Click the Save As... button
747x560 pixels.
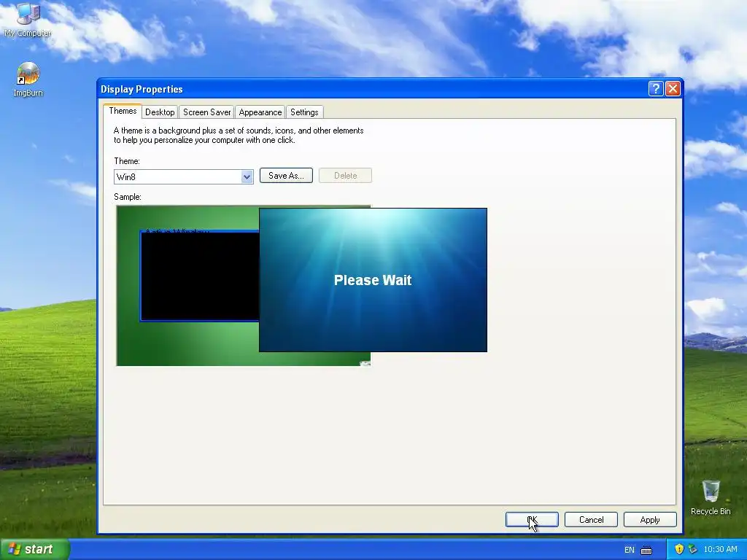click(x=286, y=175)
